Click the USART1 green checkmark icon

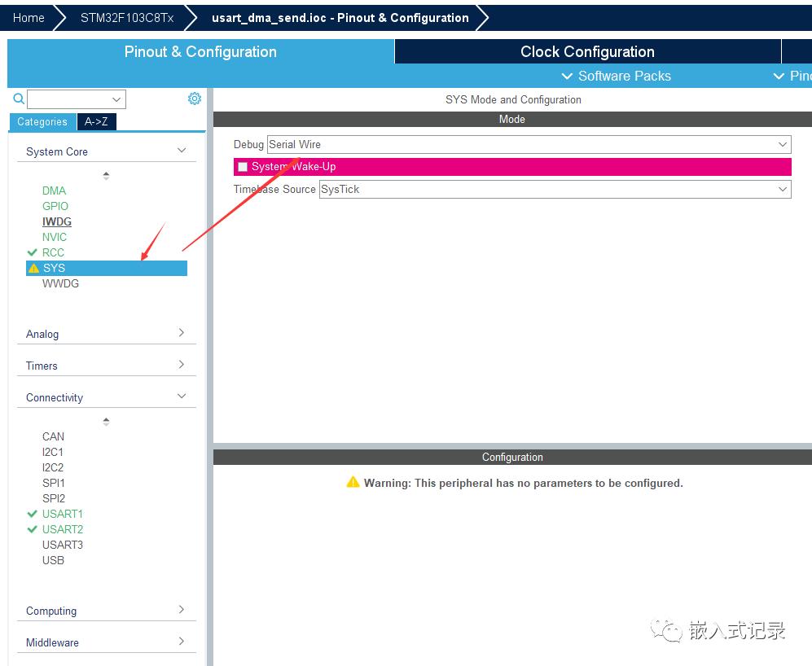coord(32,514)
